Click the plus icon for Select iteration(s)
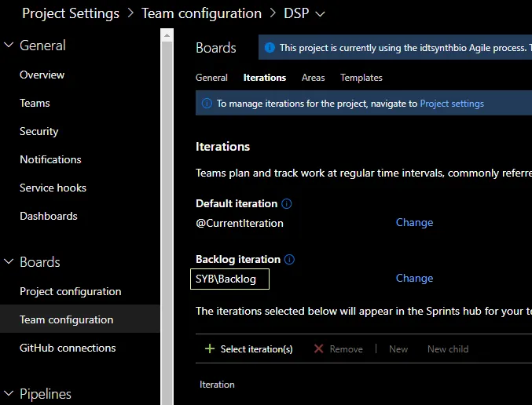The width and height of the screenshot is (532, 405). point(209,349)
